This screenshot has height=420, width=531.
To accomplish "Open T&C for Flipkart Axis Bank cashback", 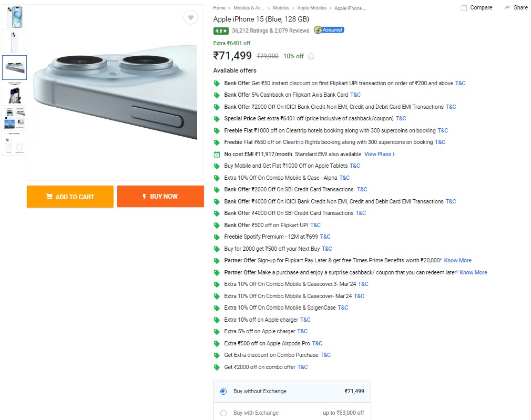I will (x=355, y=95).
